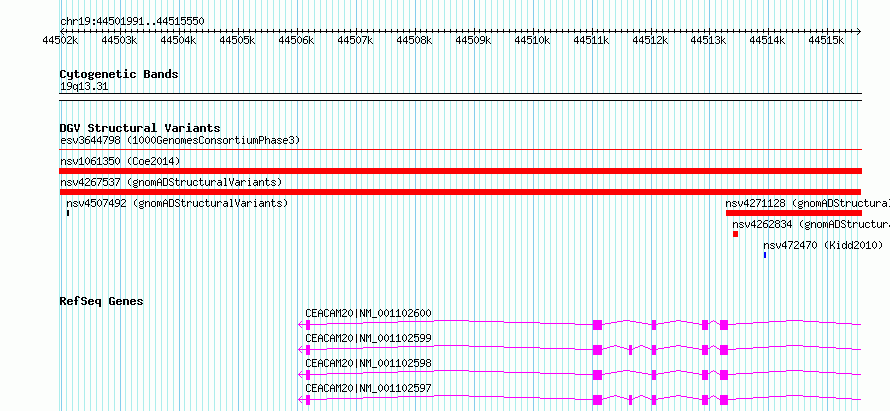
Task: Open the CEACAM20|NM_001102597 transcript label
Action: pos(368,388)
